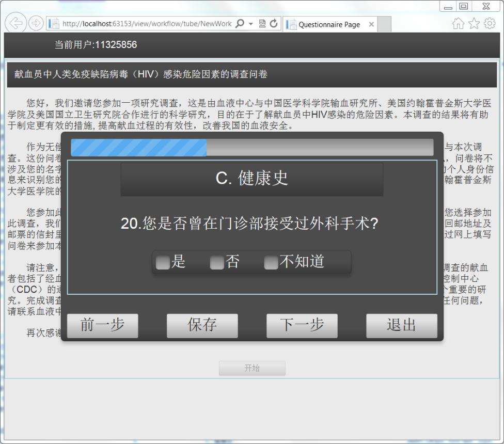This screenshot has height=444, width=504.
Task: Go back with the browser back arrow
Action: (15, 23)
